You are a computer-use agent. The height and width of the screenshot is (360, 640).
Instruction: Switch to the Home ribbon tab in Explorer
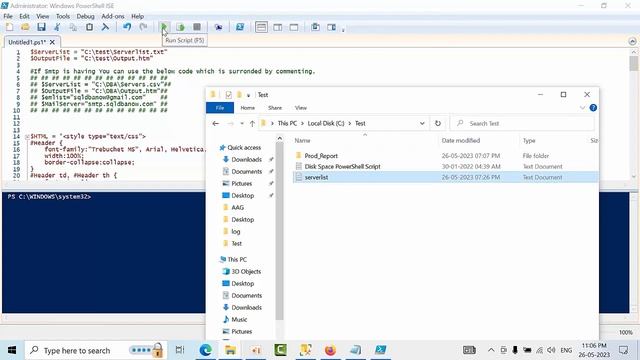coord(247,108)
